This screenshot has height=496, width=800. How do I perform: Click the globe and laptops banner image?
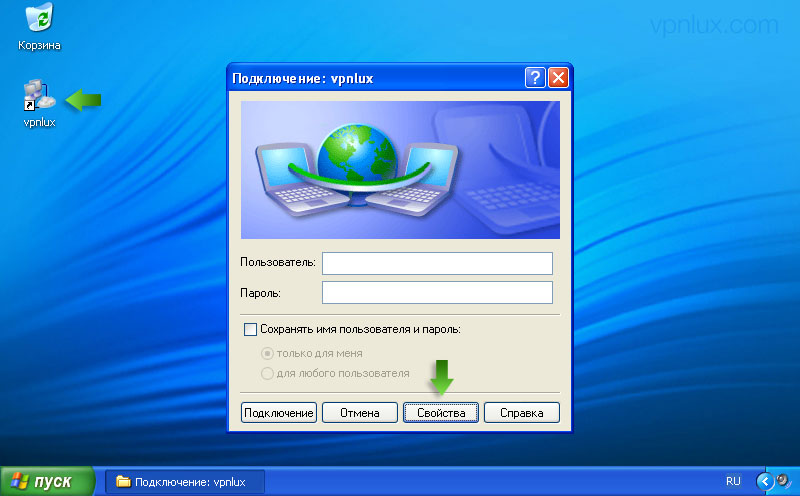coord(400,170)
